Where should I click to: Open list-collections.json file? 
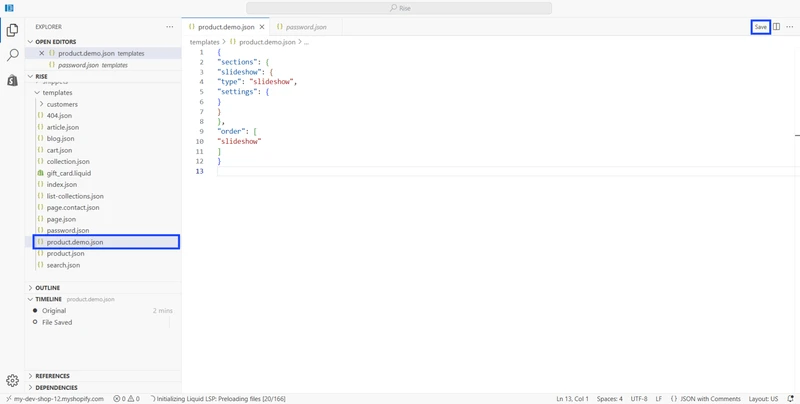pos(75,196)
